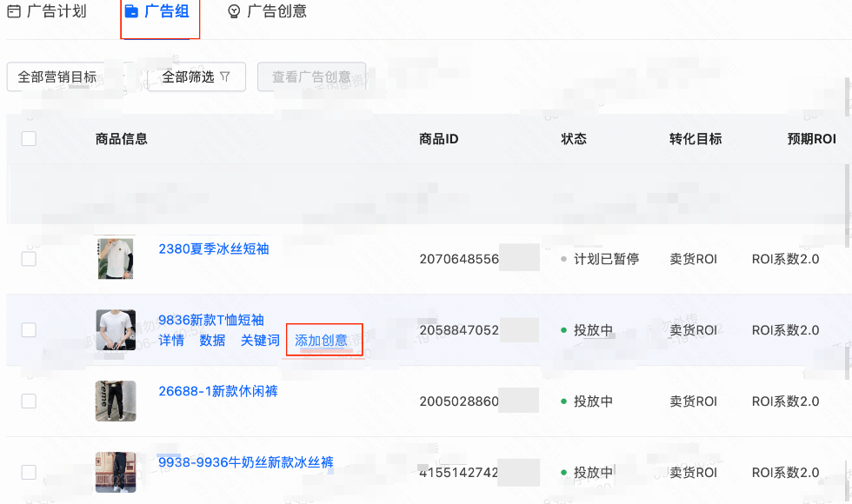Open product thumbnail of 9836新款T恤短袖
852x504 pixels.
click(116, 329)
